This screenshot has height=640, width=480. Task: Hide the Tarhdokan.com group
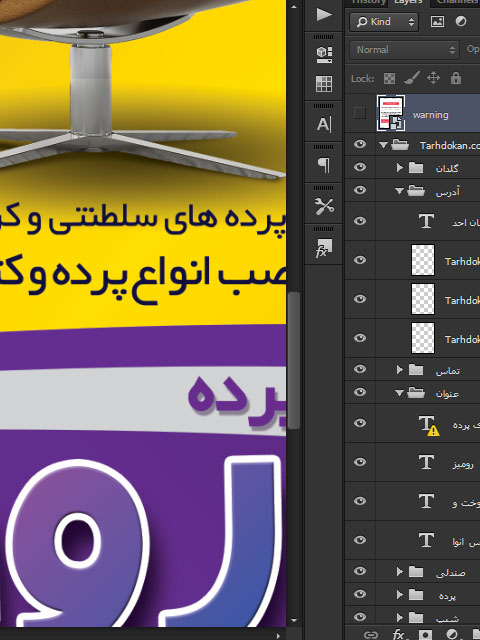[360, 144]
